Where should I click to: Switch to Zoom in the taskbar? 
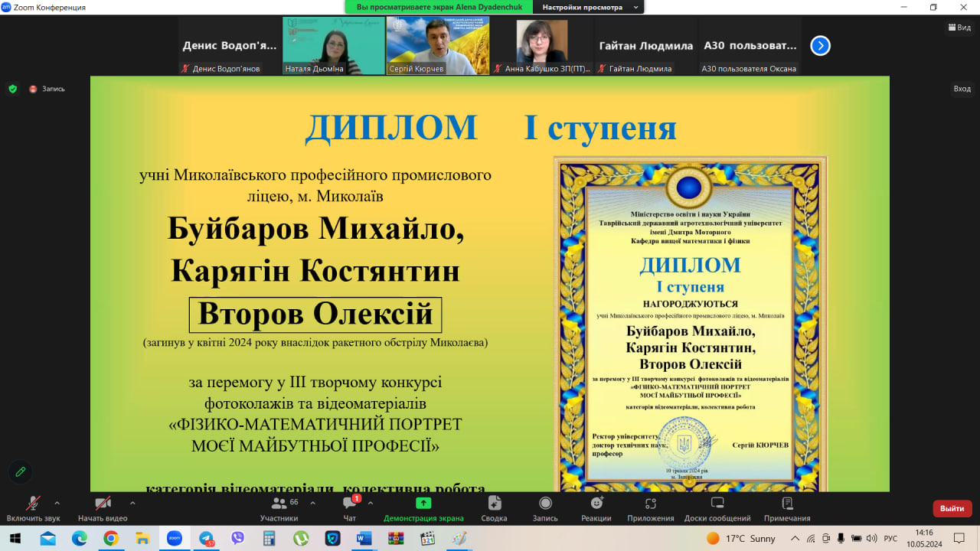(174, 539)
